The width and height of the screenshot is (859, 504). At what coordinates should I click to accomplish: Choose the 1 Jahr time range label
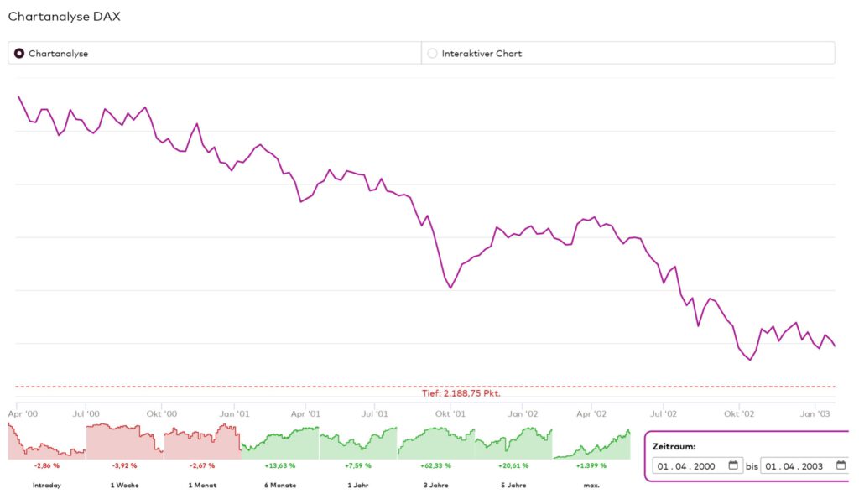357,486
